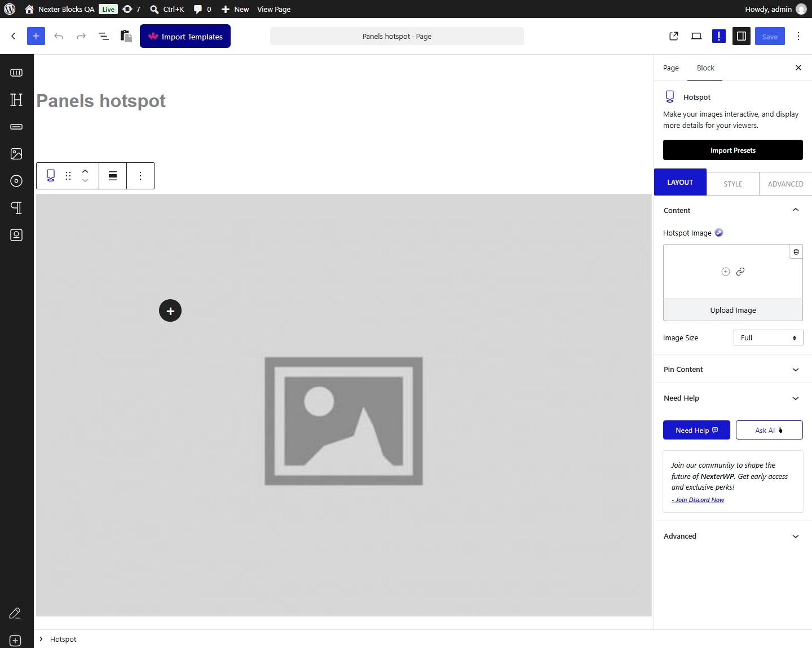Open the Image Size dropdown

click(768, 338)
